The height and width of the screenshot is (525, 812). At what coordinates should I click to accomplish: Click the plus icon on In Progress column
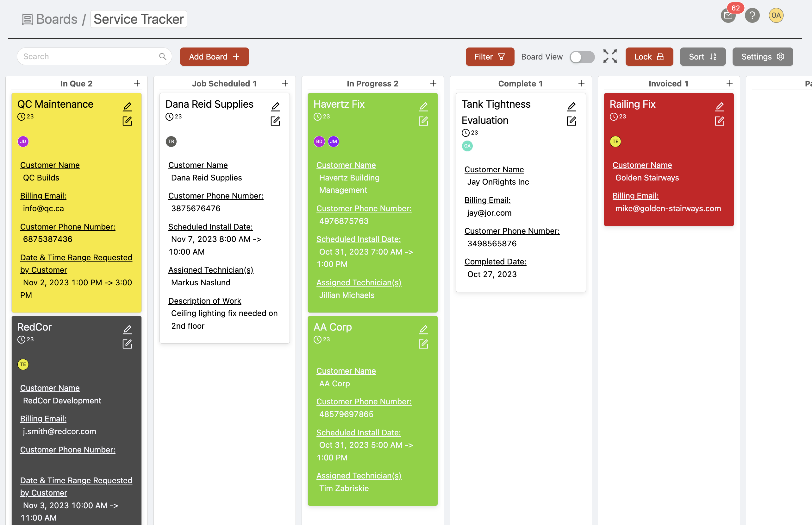433,84
